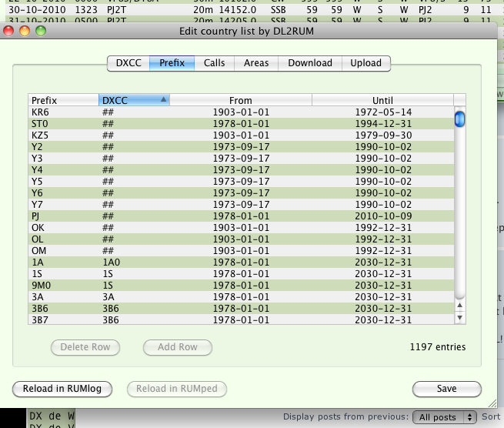Image resolution: width=504 pixels, height=428 pixels.
Task: Click the From column header
Action: click(240, 100)
